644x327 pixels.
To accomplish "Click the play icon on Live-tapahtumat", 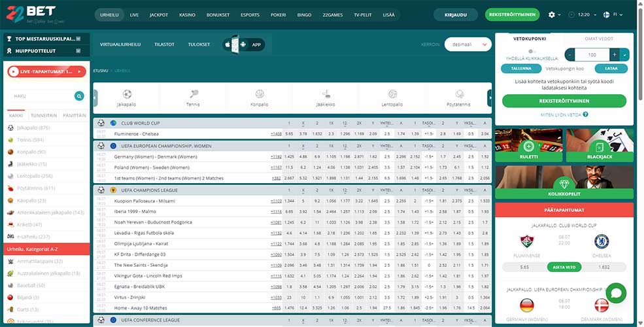I will pyautogui.click(x=14, y=71).
